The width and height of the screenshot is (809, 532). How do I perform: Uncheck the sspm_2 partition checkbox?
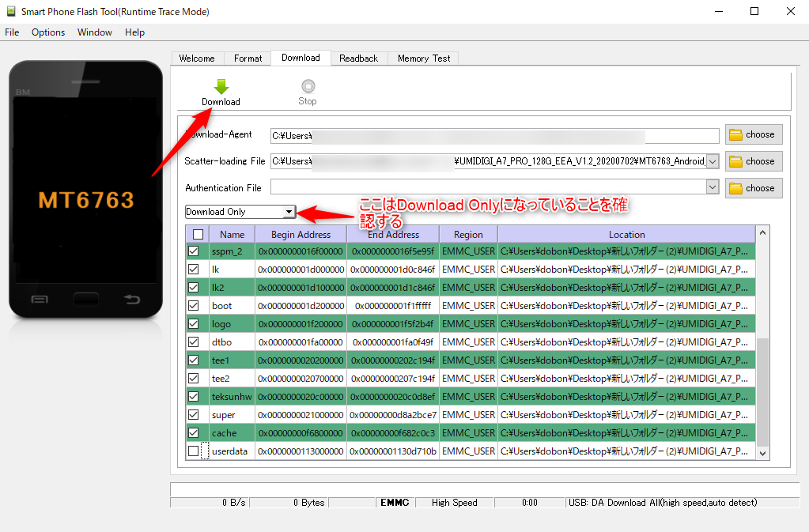pos(194,251)
